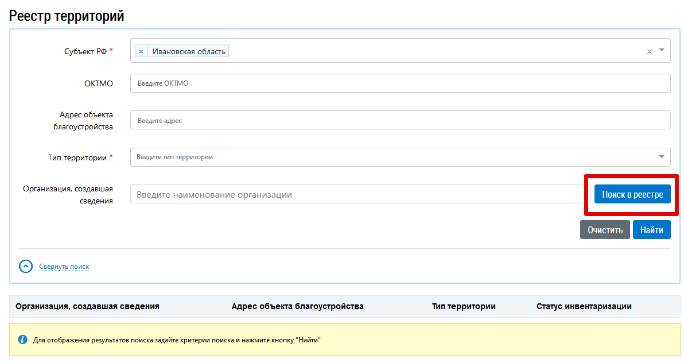Select the Ивановская область chip label
The width and height of the screenshot is (684, 364).
pyautogui.click(x=188, y=52)
